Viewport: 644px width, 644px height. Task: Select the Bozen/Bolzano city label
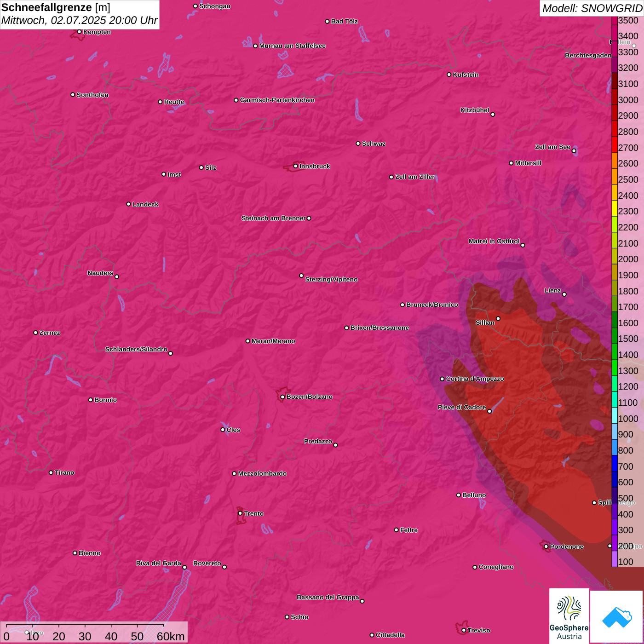coord(309,397)
